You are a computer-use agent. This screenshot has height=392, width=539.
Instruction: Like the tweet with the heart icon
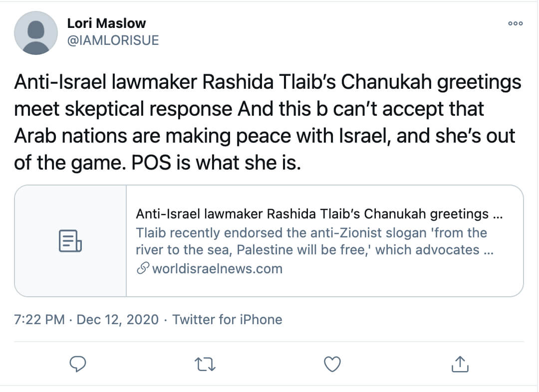(332, 365)
